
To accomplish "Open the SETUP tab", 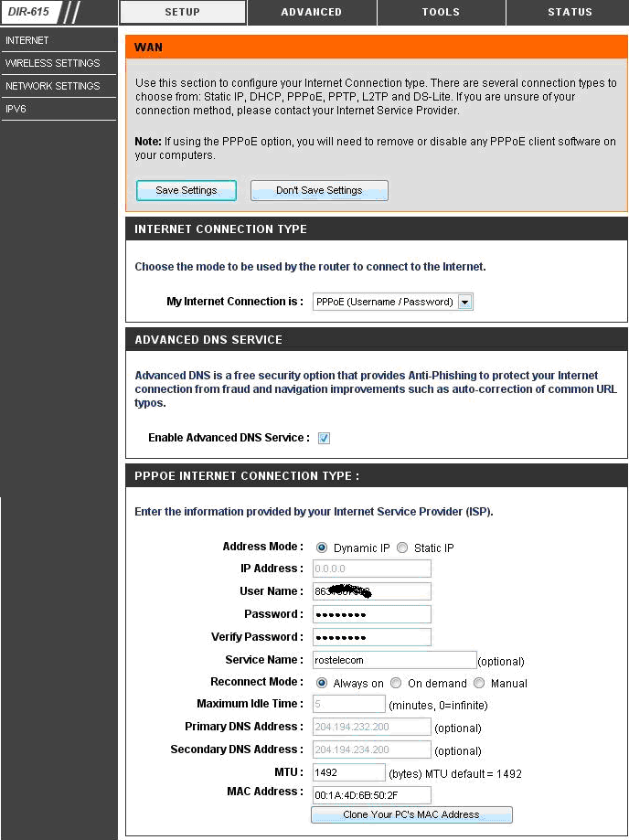I will pyautogui.click(x=183, y=12).
